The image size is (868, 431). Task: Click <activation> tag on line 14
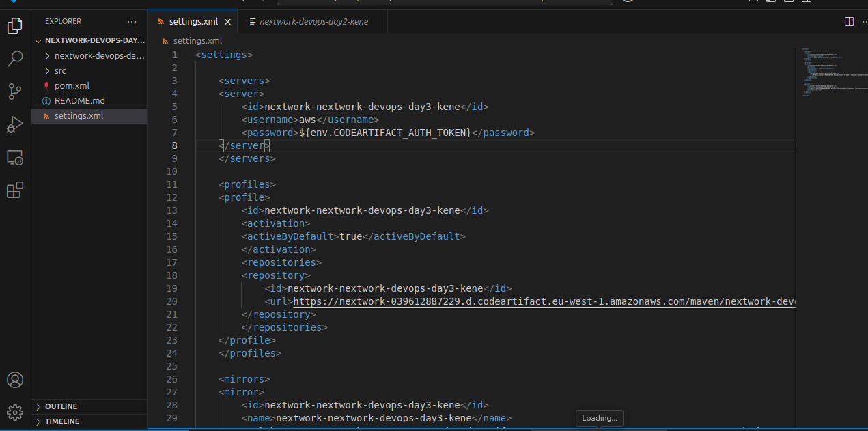tap(276, 223)
